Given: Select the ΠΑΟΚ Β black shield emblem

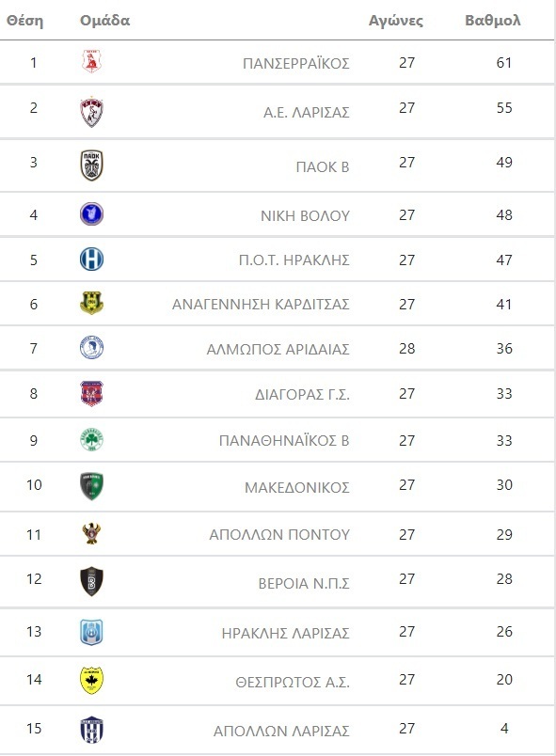Looking at the screenshot, I should 91,165.
